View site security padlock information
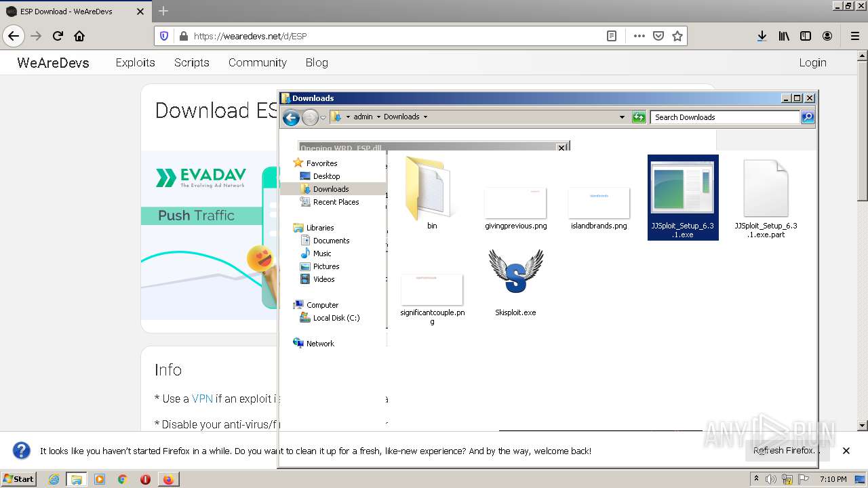Viewport: 868px width, 488px height. (x=182, y=36)
